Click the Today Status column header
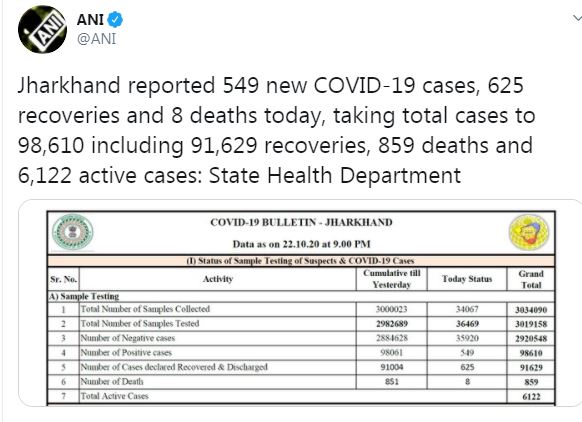Viewport: 582px width, 422px height. [x=467, y=279]
